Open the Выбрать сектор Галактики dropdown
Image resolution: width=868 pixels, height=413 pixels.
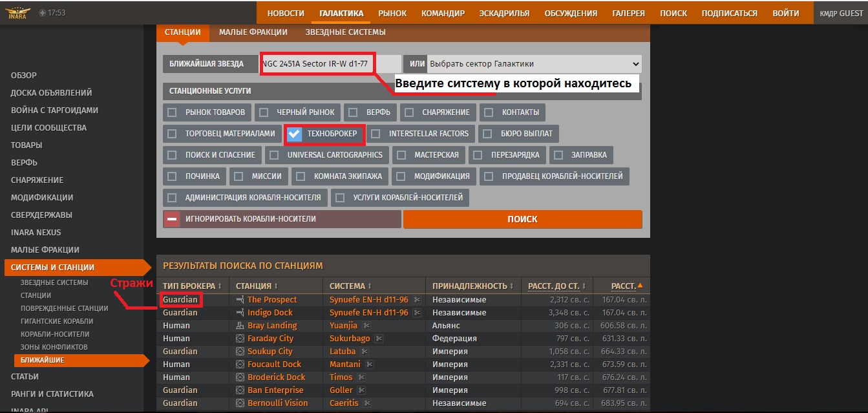pos(535,64)
